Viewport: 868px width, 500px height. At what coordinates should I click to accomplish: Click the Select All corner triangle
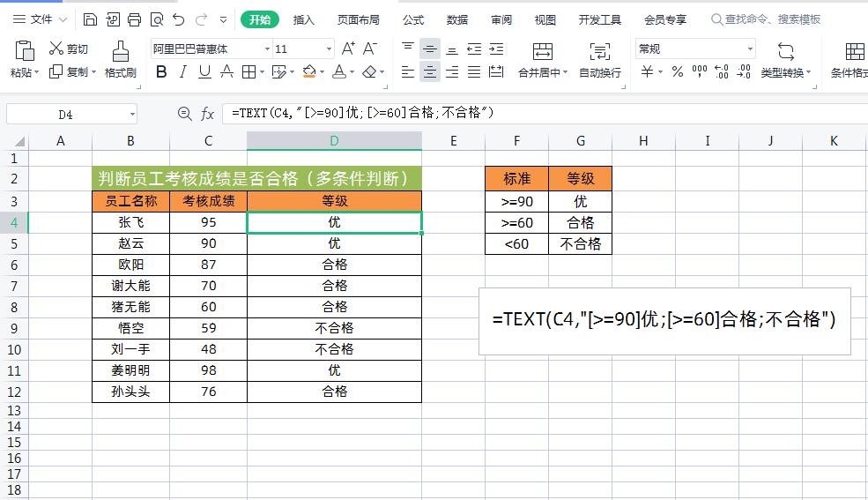point(19,141)
